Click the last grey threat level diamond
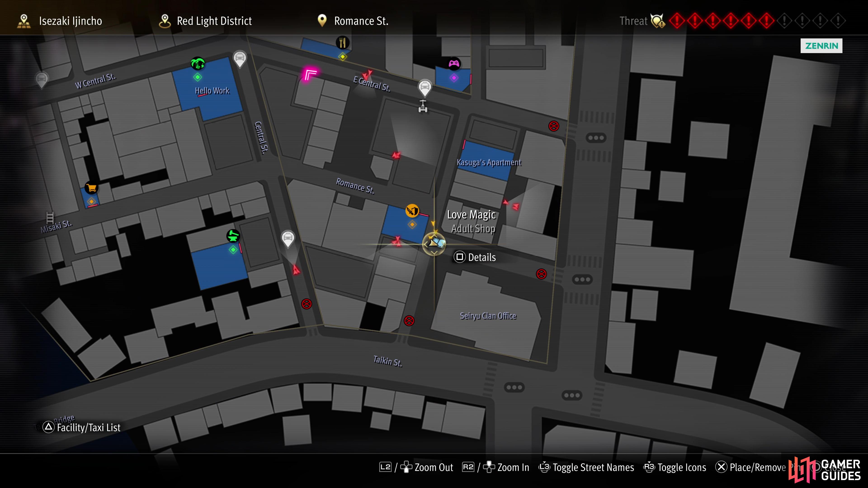Screen dimensions: 868x488 coord(838,21)
